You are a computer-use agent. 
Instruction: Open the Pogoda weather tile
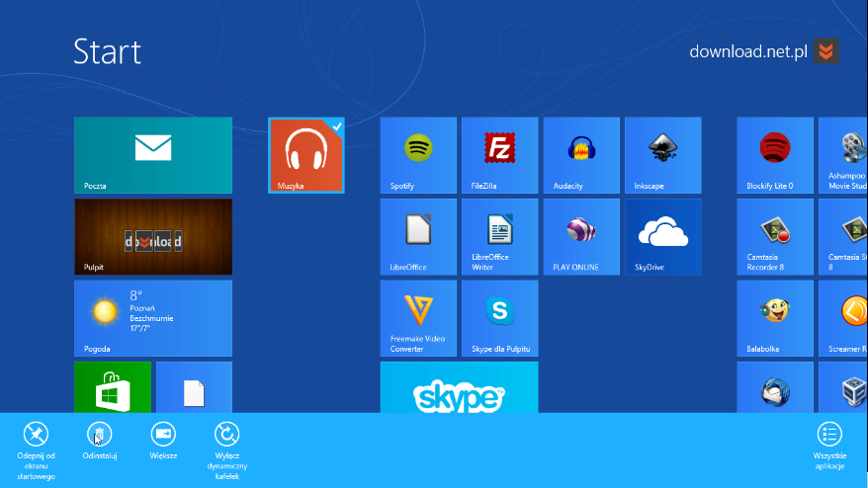153,318
